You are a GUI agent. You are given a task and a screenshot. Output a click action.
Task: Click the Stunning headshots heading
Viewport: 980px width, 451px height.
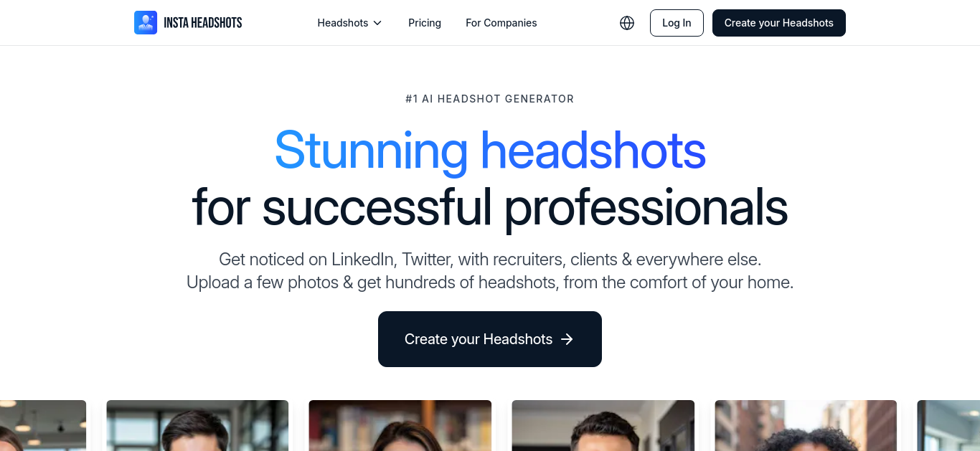(x=490, y=150)
